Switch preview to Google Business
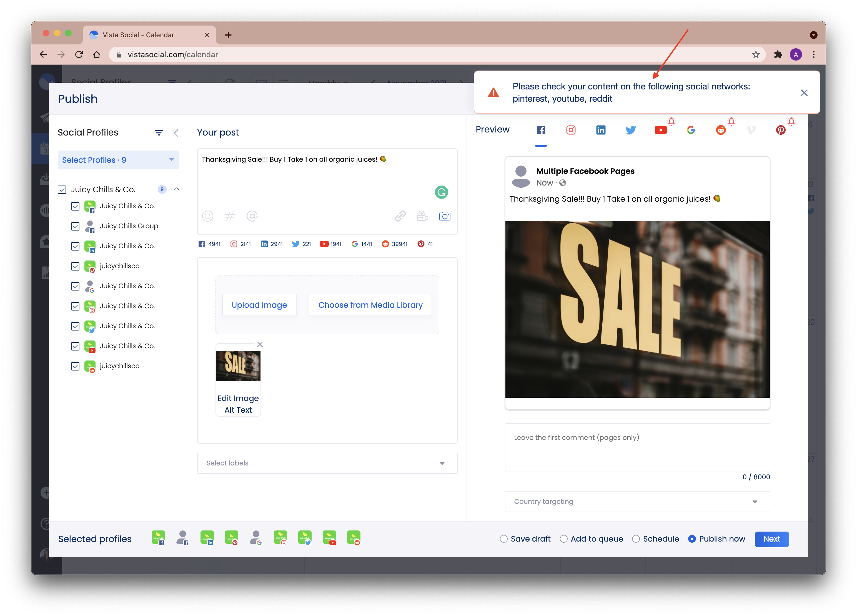 691,130
